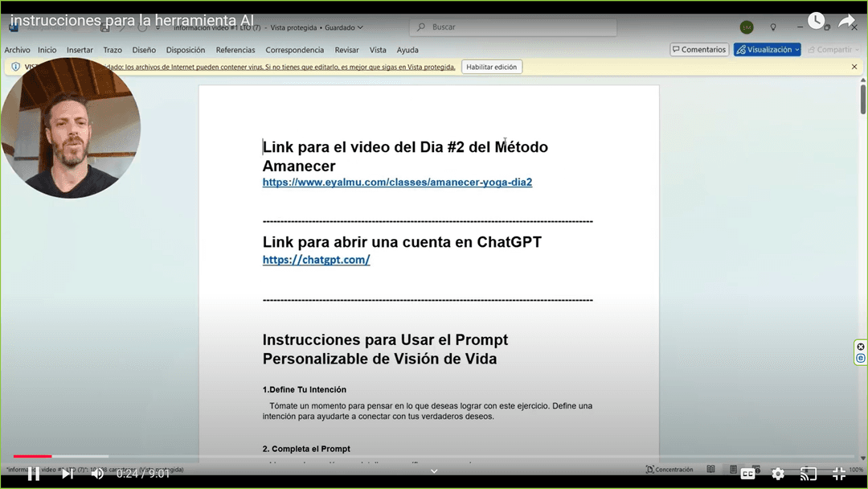The width and height of the screenshot is (868, 489).
Task: Open the chatgpt.com hyperlink
Action: coord(316,260)
